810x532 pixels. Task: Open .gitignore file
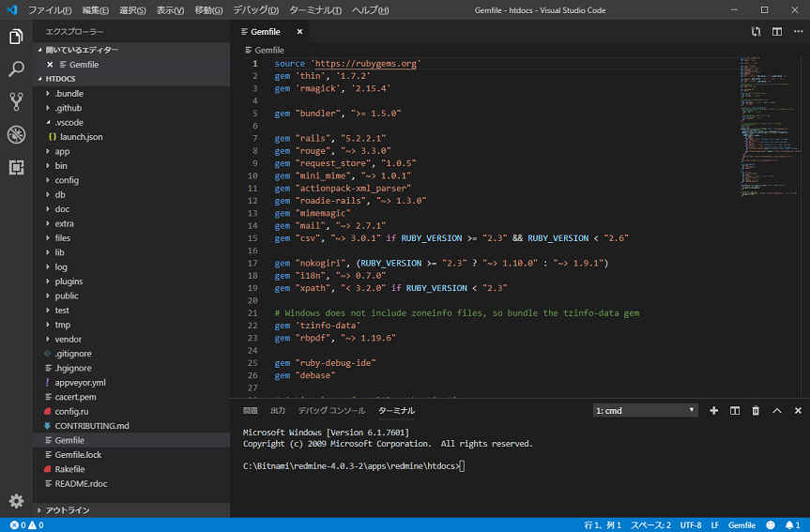click(x=131, y=354)
